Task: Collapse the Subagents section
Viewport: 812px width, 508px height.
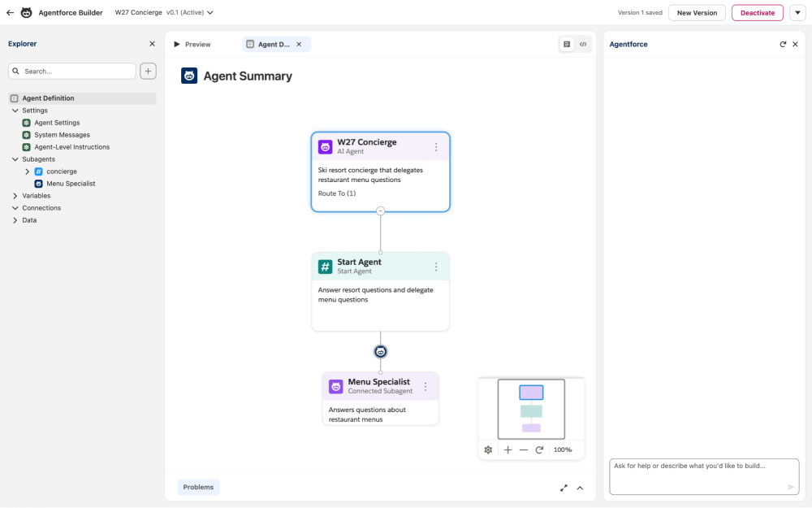Action: (x=15, y=159)
